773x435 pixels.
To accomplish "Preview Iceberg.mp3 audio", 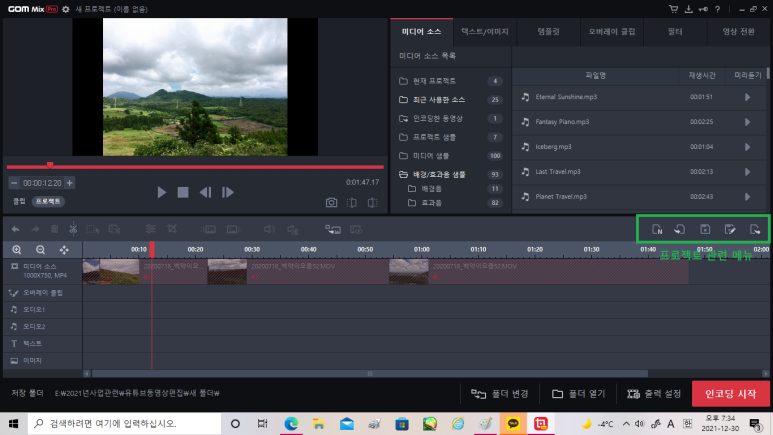I will click(x=747, y=147).
